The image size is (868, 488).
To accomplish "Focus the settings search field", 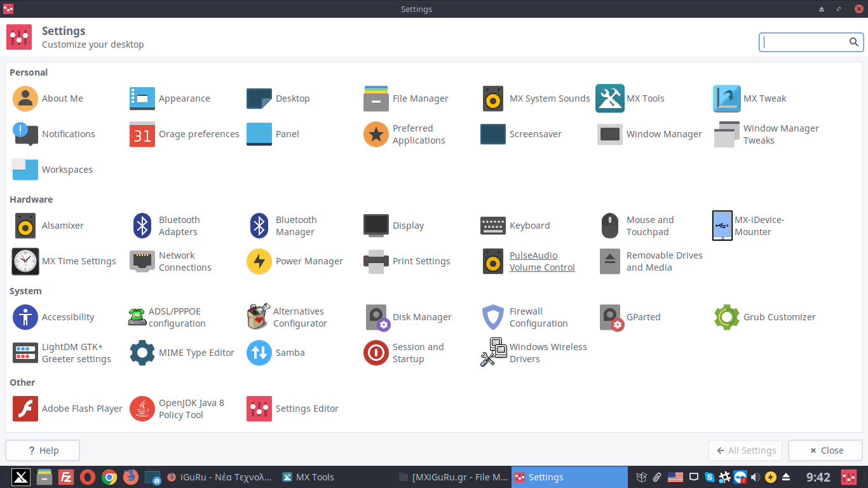I will point(811,42).
